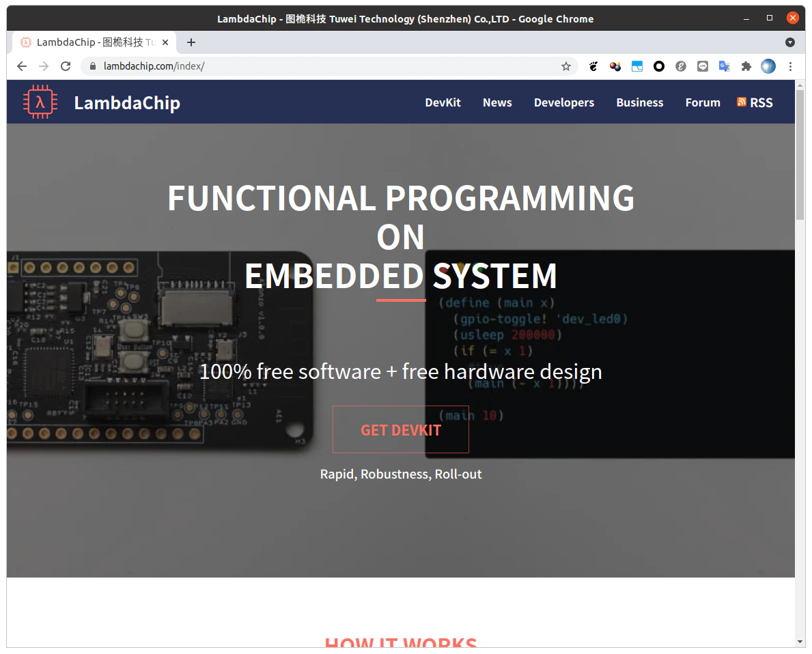Click the scrollbar up arrow

tap(800, 85)
